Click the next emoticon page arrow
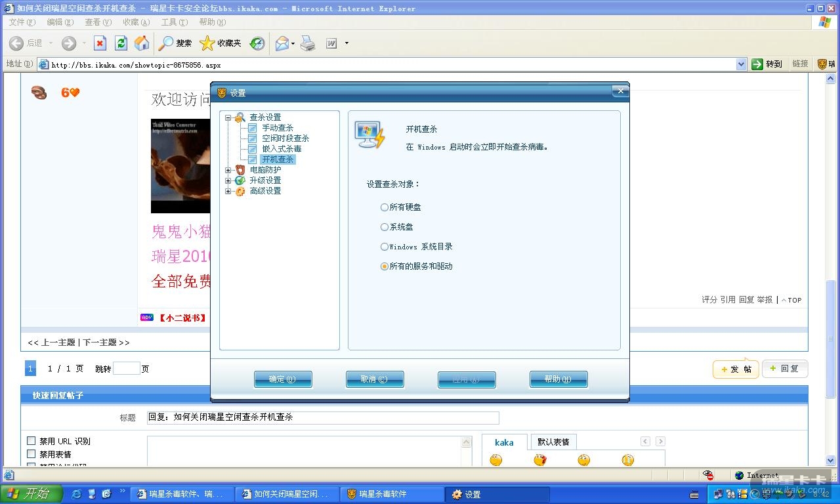This screenshot has height=504, width=840. click(660, 442)
